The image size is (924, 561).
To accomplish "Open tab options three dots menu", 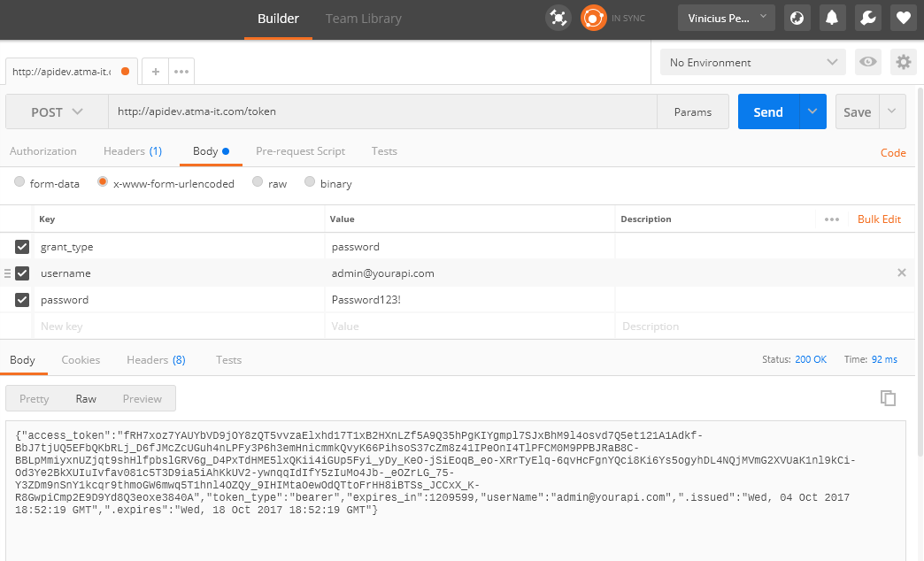I will 181,72.
